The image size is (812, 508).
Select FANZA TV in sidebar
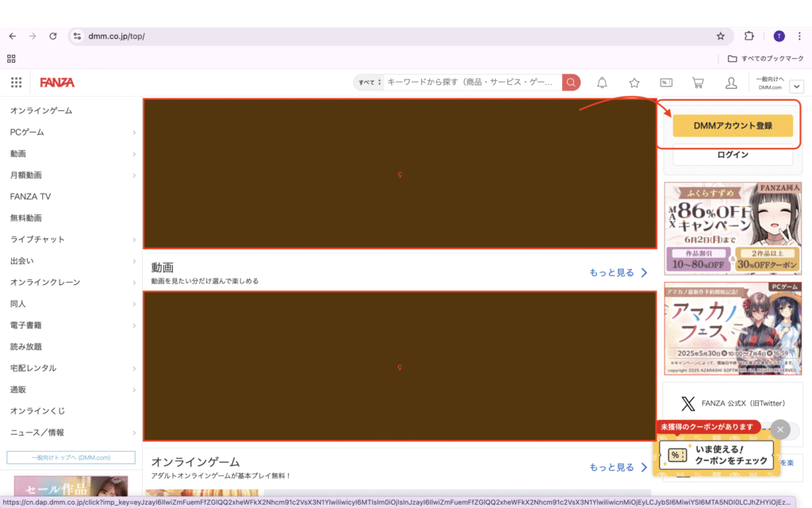click(x=31, y=197)
